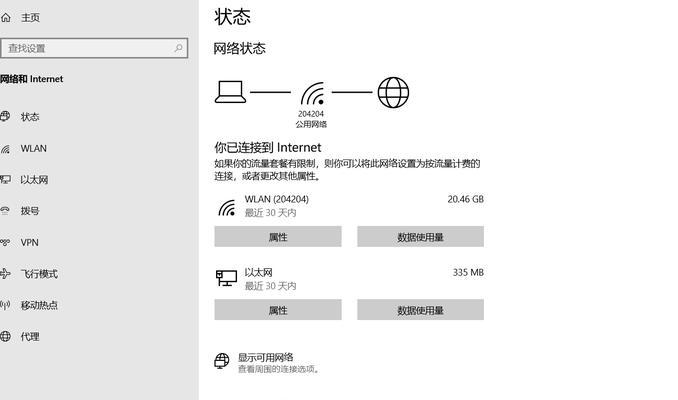Click the 335 MB usage value
Viewport: 678px width, 400px height.
(468, 272)
